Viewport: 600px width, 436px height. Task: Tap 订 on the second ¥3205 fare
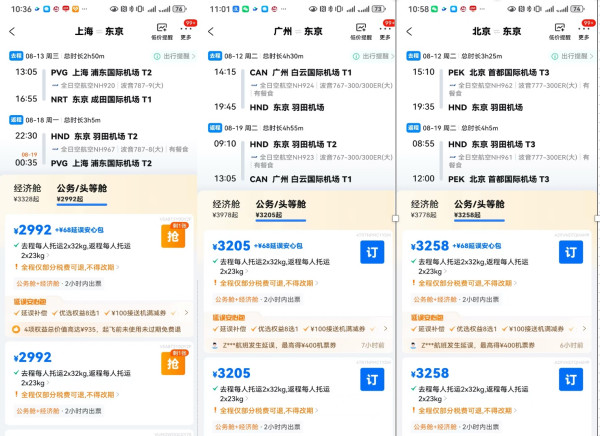pyautogui.click(x=372, y=379)
